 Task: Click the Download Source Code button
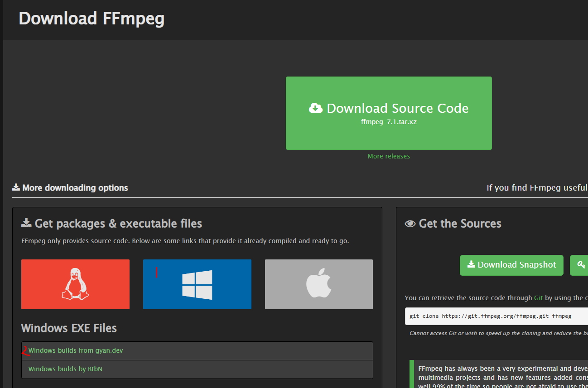(x=389, y=113)
